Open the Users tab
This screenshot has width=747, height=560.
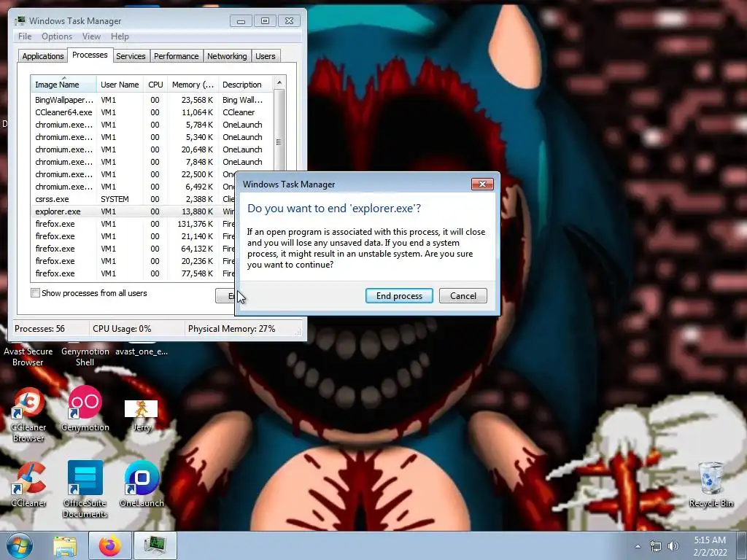coord(265,56)
